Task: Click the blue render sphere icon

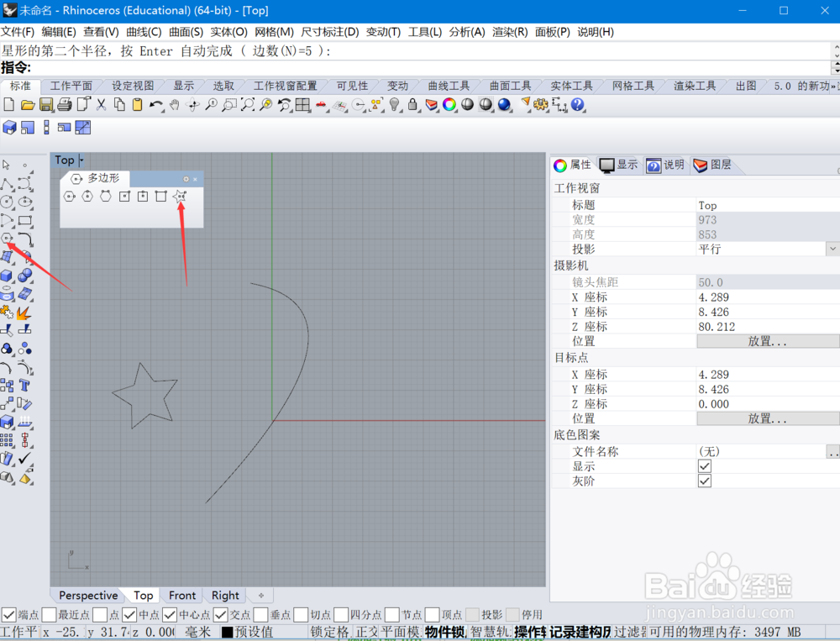Action: tap(504, 104)
